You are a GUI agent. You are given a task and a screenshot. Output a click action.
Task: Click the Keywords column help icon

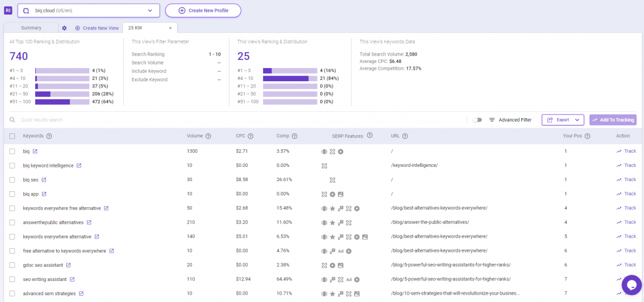coord(49,136)
